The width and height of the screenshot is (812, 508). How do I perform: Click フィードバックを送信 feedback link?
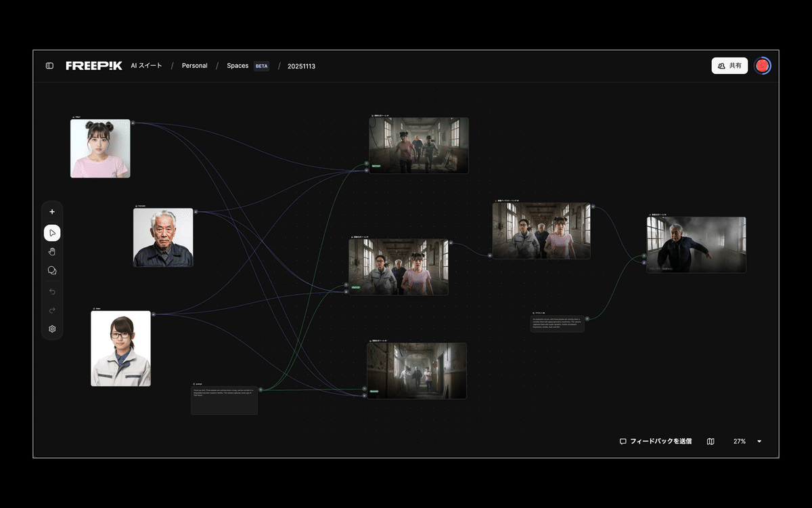tap(656, 442)
